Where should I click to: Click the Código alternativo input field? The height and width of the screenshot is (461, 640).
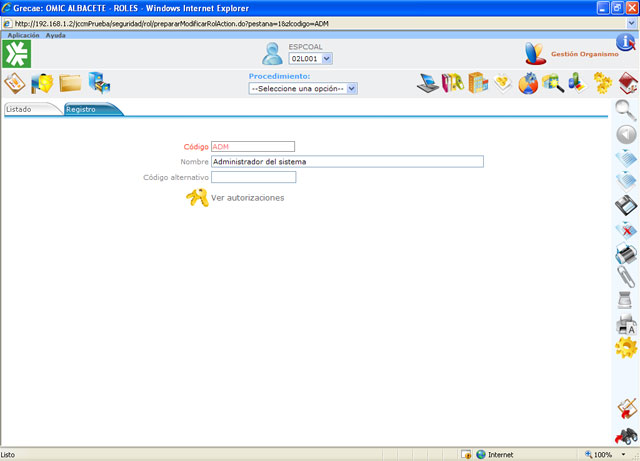(x=253, y=177)
